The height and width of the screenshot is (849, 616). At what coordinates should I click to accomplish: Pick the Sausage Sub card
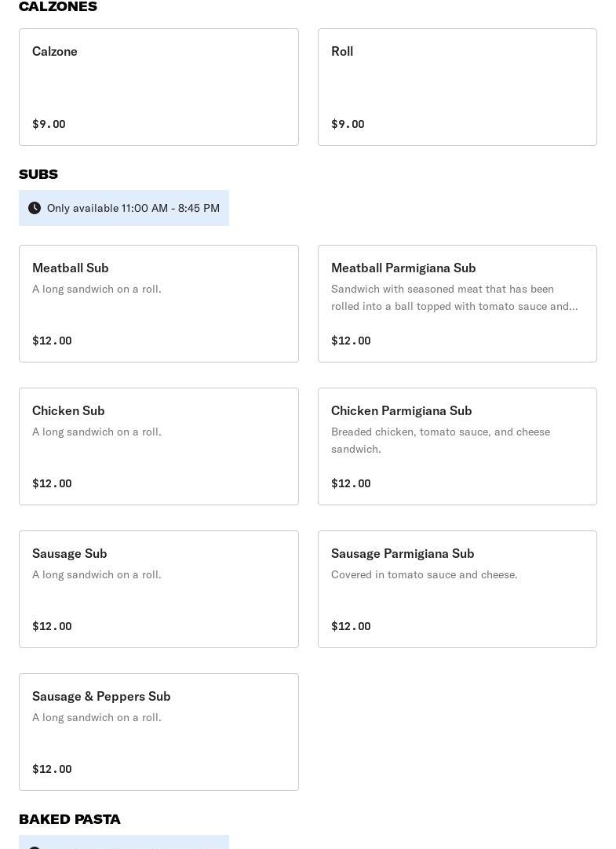click(159, 589)
